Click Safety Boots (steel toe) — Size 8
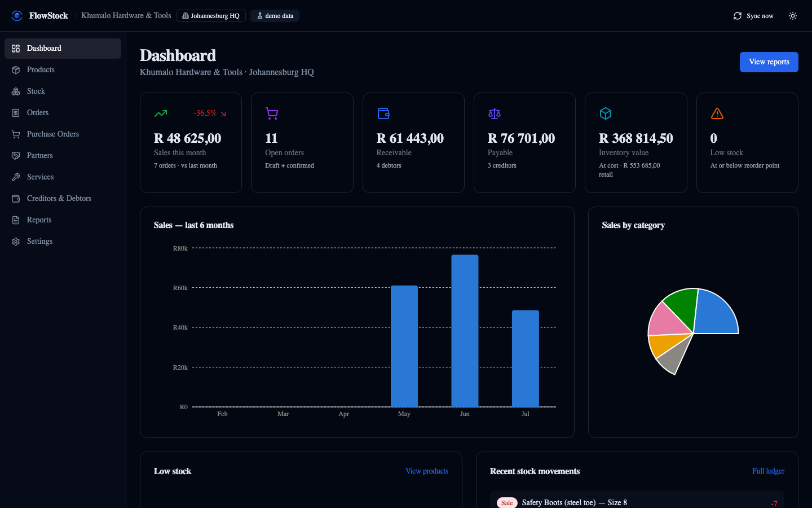Screen dimensions: 812x508 point(574,503)
